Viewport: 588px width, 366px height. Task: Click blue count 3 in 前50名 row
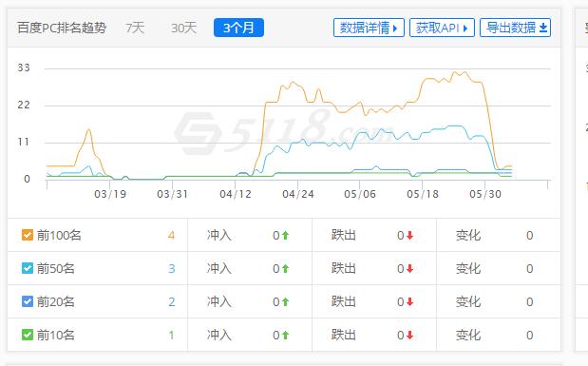[x=171, y=268]
